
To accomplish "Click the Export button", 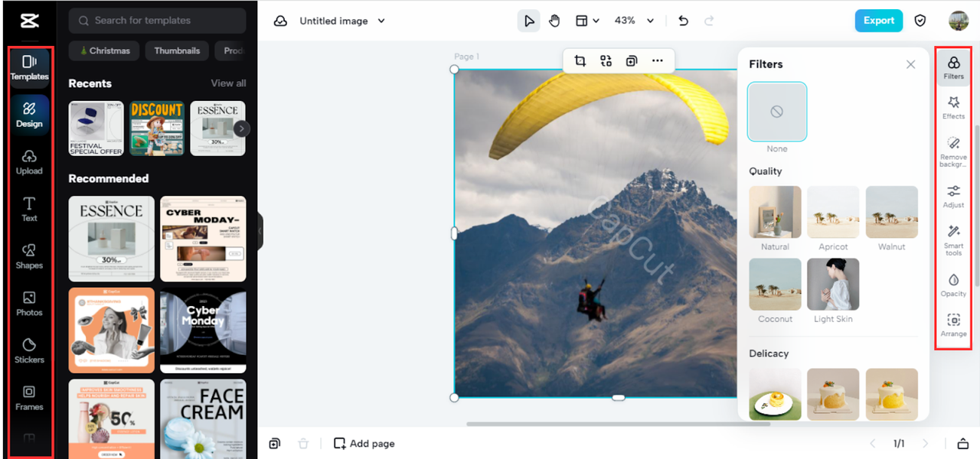I will [879, 21].
